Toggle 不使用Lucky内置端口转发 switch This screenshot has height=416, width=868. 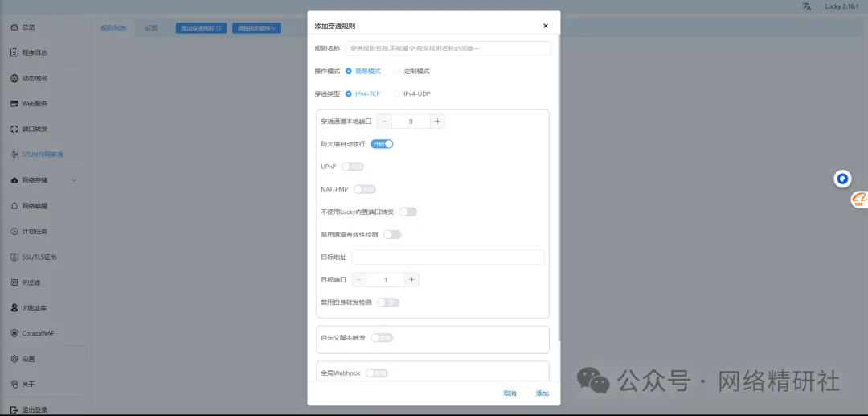[x=408, y=212]
